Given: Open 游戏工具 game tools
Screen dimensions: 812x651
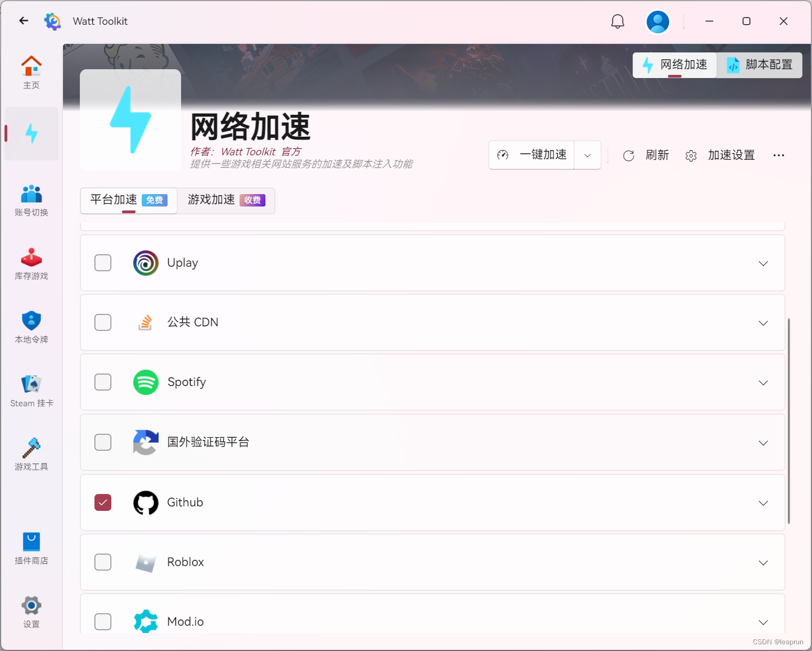Looking at the screenshot, I should (x=31, y=455).
